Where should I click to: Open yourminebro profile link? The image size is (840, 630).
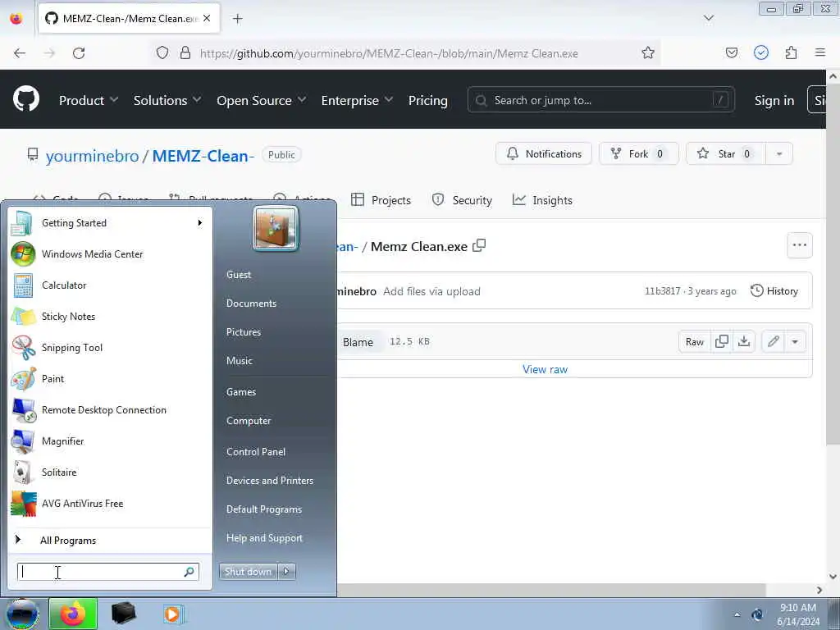[x=92, y=156]
